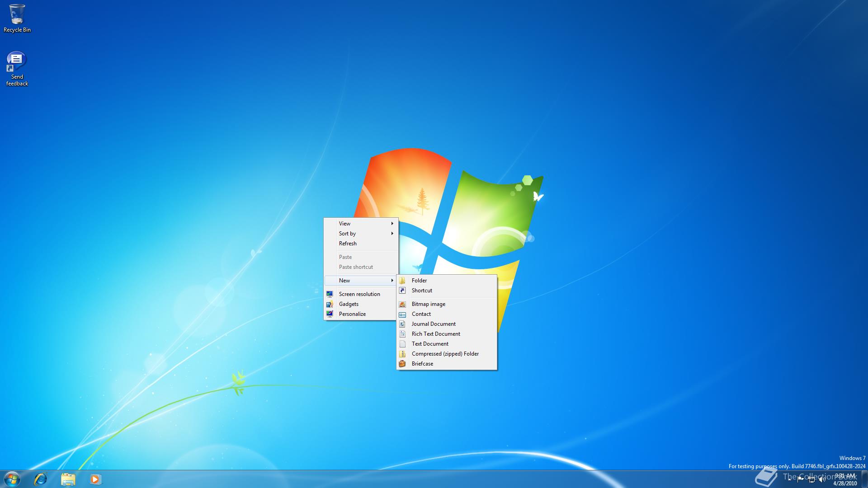The image size is (868, 488).
Task: Open the network status tray icon
Action: (811, 479)
